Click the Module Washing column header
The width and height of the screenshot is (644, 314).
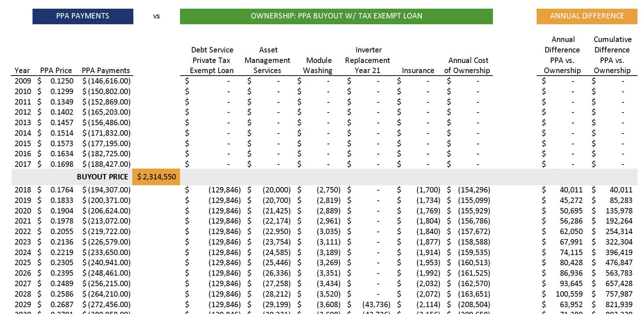pos(318,65)
